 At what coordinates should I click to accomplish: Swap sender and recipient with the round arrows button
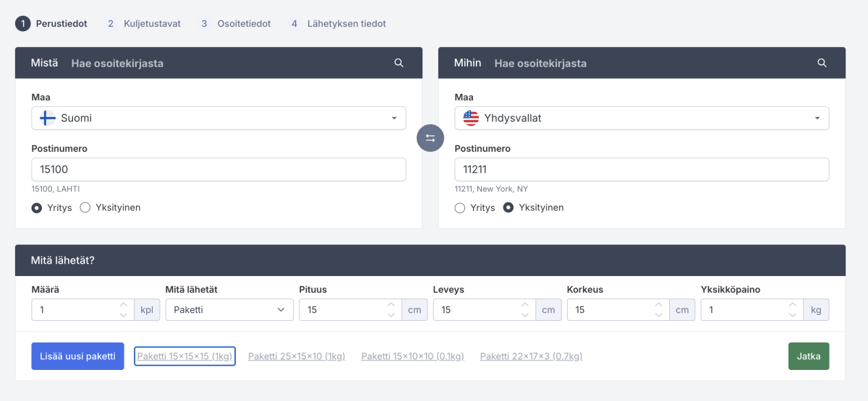430,138
